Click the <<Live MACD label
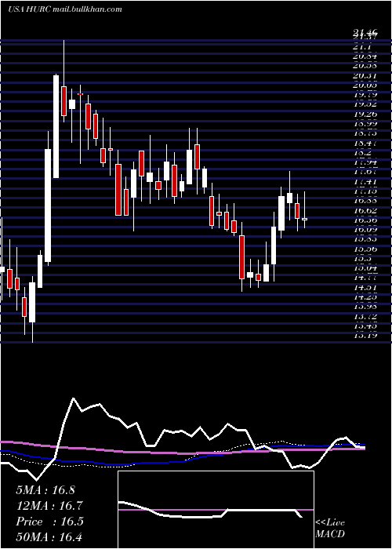The width and height of the screenshot is (392, 549). [330, 528]
